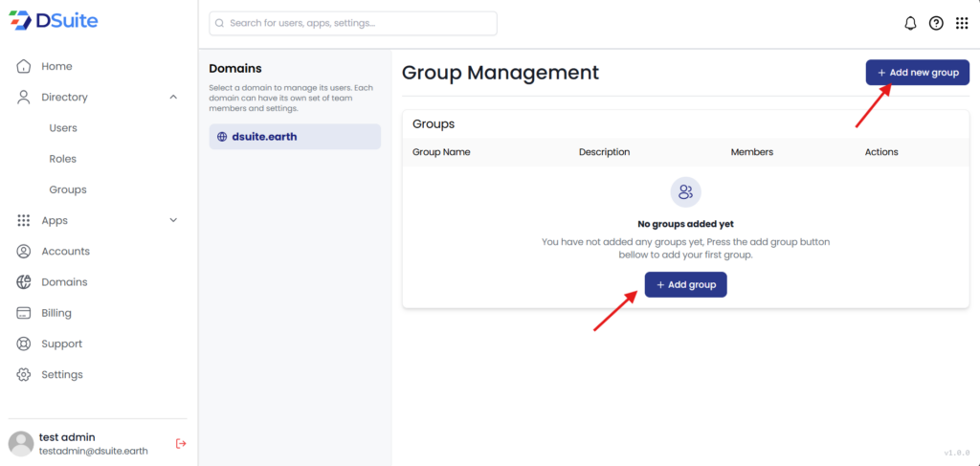Screen dimensions: 980x466
Task: Focus the search users, apps, settings field
Action: pos(353,23)
